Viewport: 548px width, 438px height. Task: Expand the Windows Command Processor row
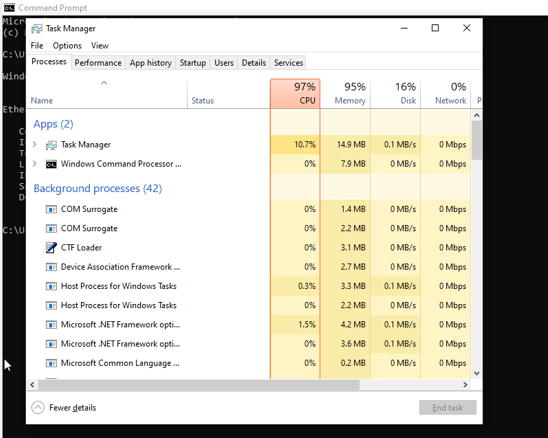tap(35, 164)
